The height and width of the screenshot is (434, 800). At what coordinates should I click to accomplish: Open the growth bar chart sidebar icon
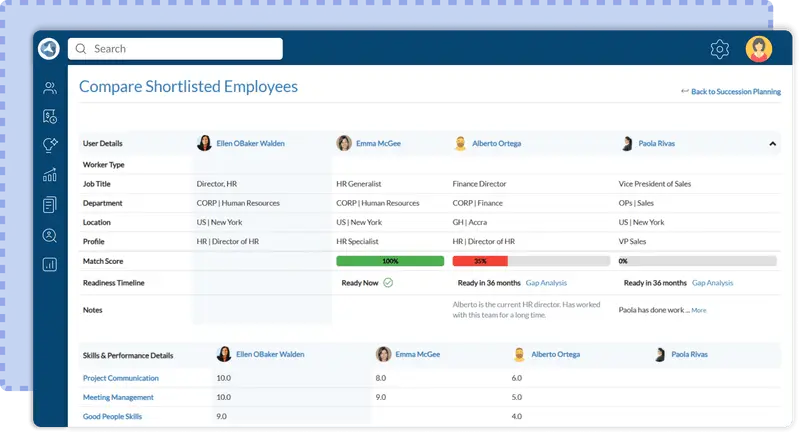pyautogui.click(x=49, y=176)
